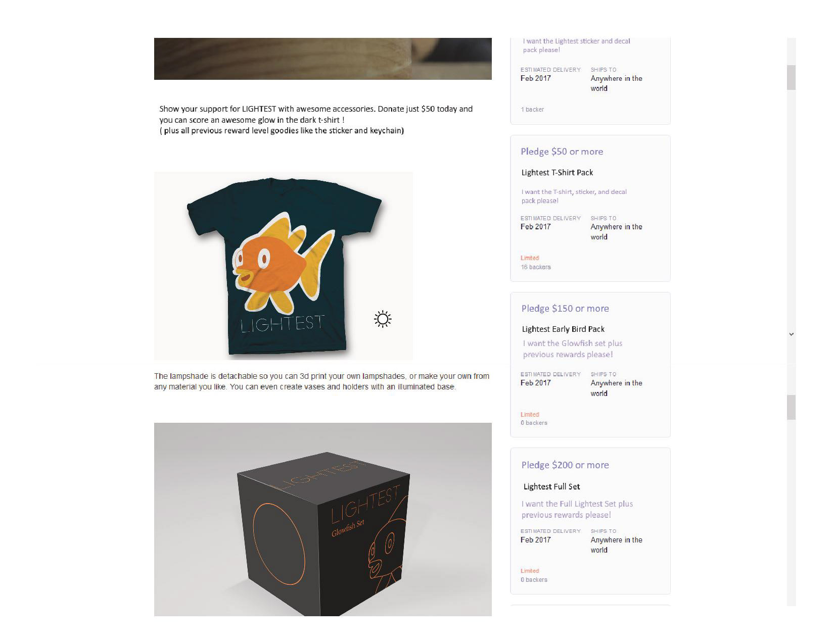The image size is (834, 644).
Task: Click the lower scrollbar thumb
Action: [x=792, y=407]
